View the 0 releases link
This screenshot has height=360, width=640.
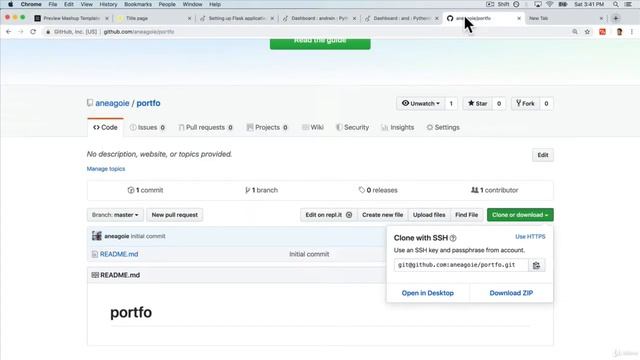click(x=378, y=190)
